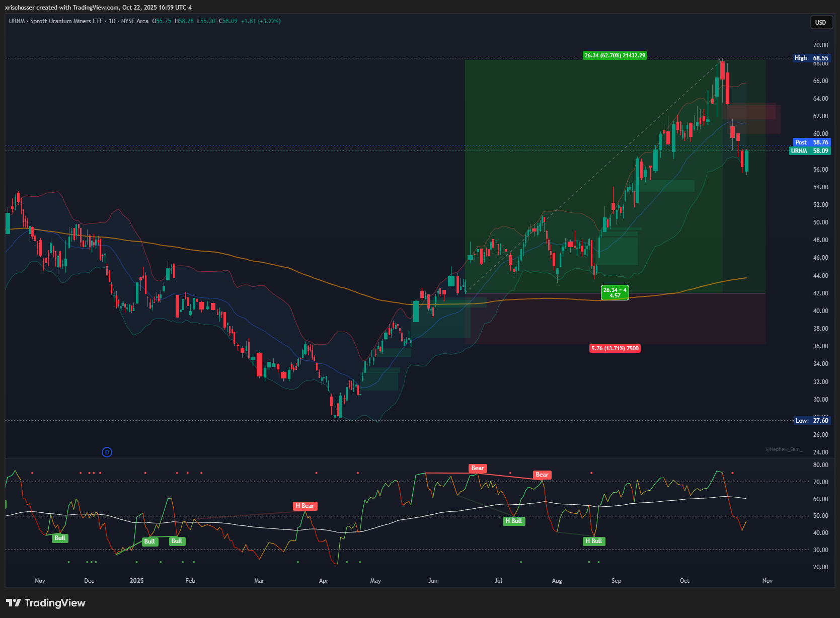Screen dimensions: 840x618
Task: Click the risk/reward ratio 4.57 label
Action: point(615,293)
